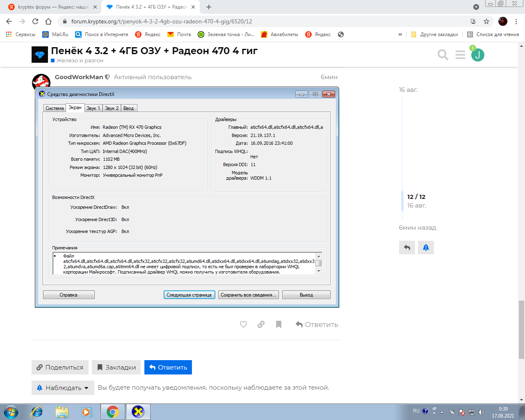Open Авиабилеты bookmark
This screenshot has height=420, width=525.
pos(280,34)
